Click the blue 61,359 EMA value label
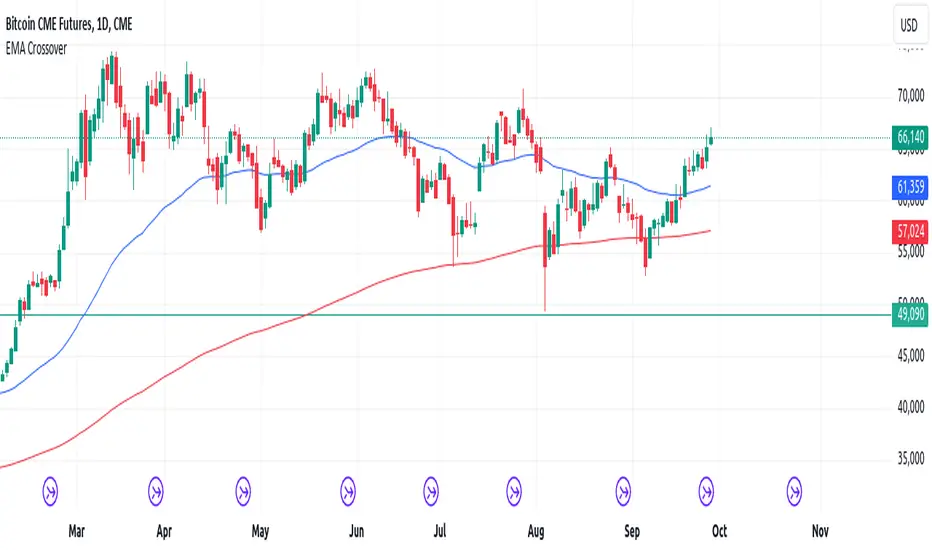Image resolution: width=932 pixels, height=550 pixels. coord(910,187)
